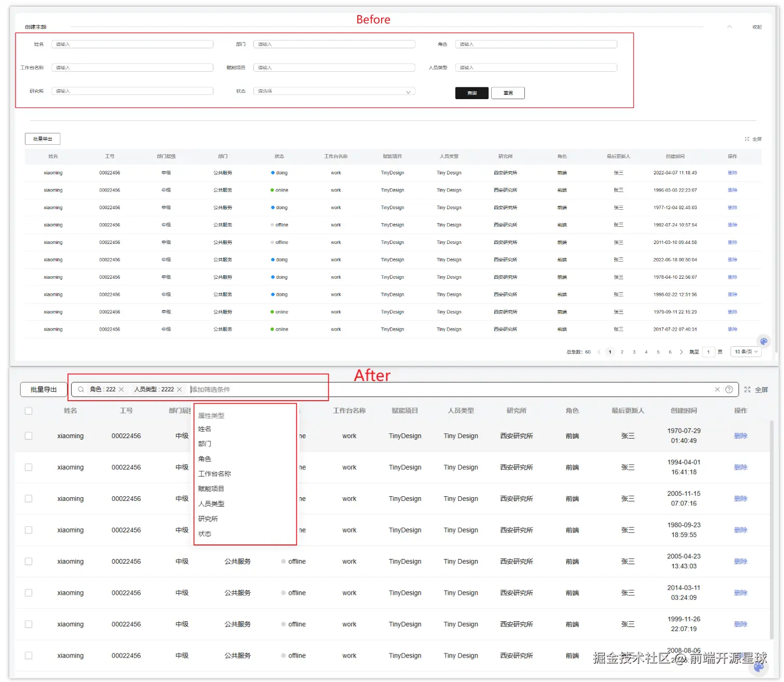Click the 最后更新人 column header in Before table

point(618,156)
